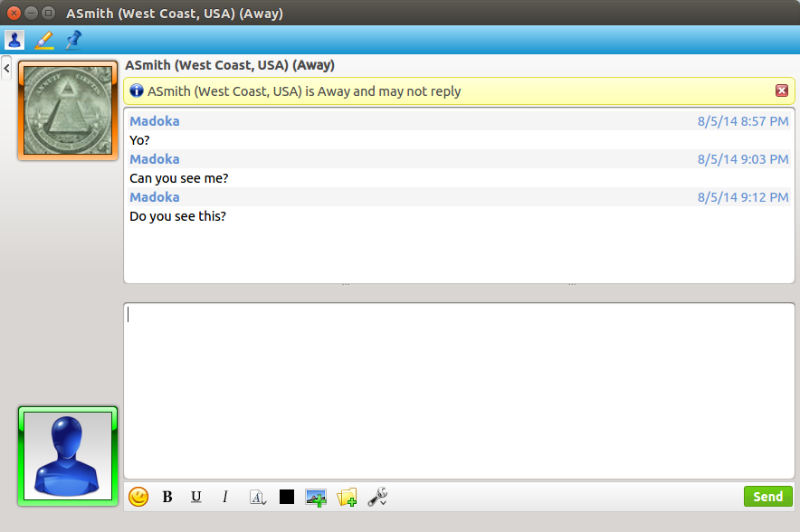Click inside the message input box
Screen dimensions: 800x532
459,391
